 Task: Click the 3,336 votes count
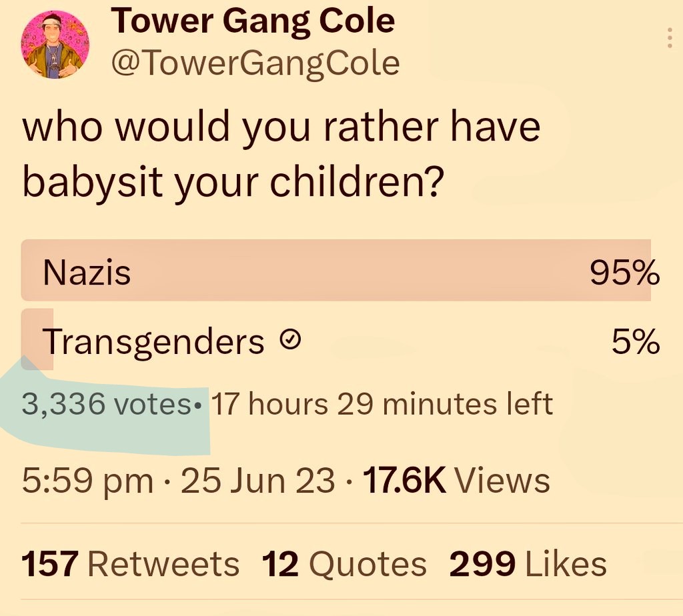coord(107,404)
